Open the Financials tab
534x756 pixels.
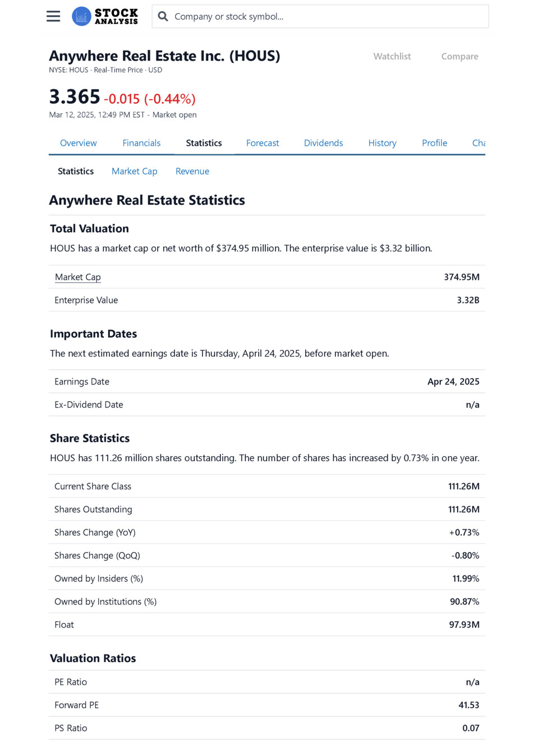[141, 143]
